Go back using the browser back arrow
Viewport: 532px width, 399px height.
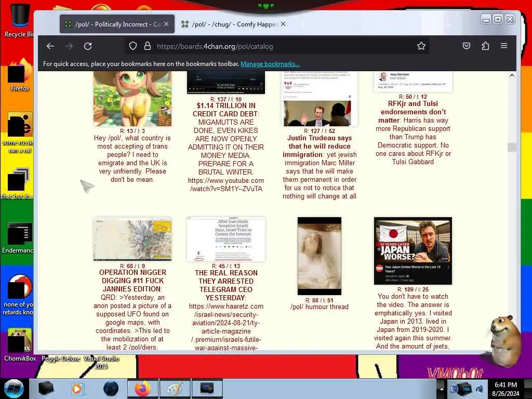50,46
